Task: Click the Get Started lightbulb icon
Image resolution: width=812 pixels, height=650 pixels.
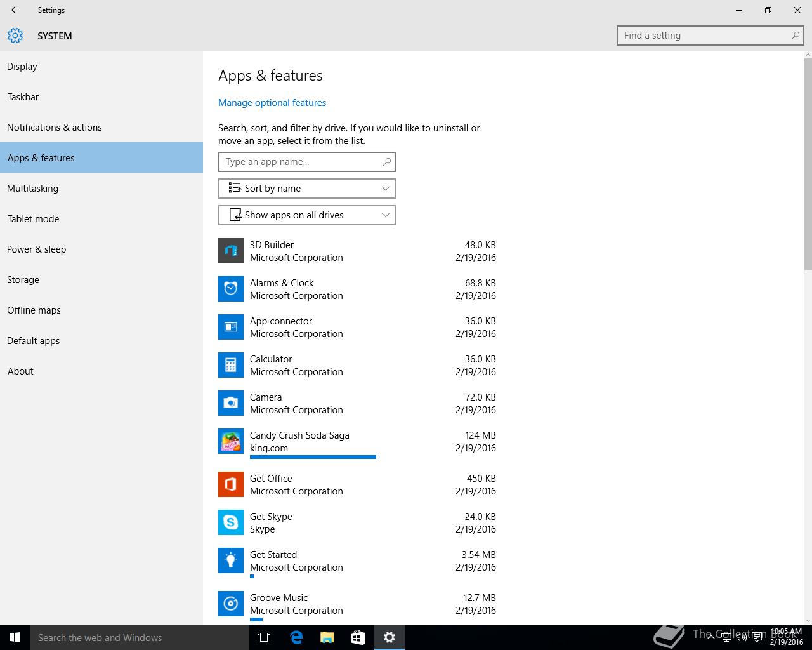Action: pos(231,560)
